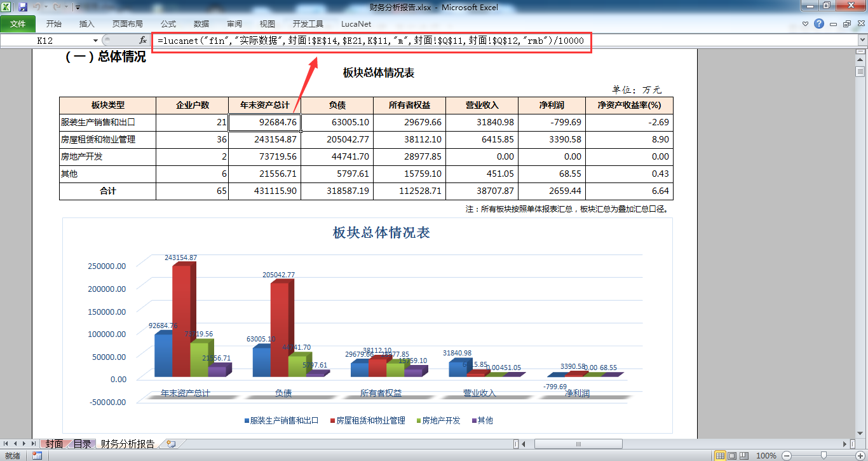
Task: Go to the last sheet using navigation arrow
Action: click(34, 444)
